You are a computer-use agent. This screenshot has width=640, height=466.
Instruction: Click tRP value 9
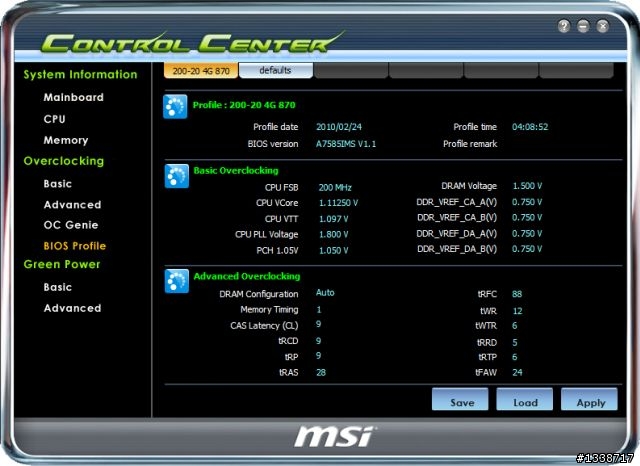tap(318, 355)
